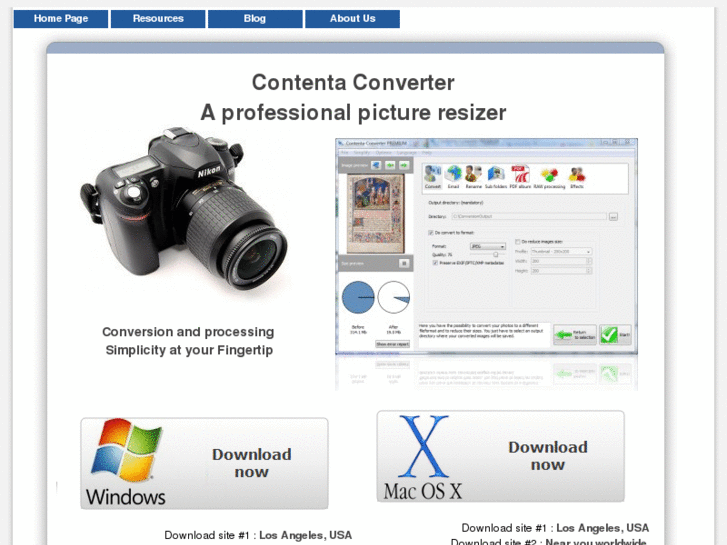Viewport: 727px width, 545px height.
Task: Go to the Blog tab
Action: click(x=255, y=19)
